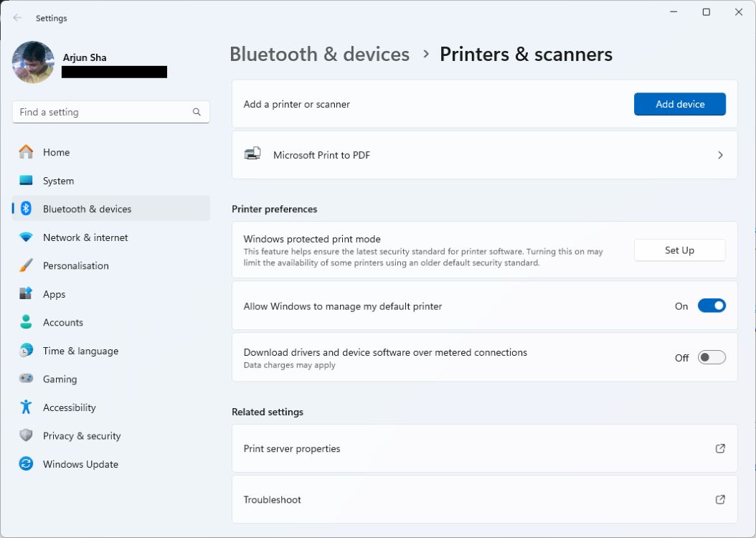The height and width of the screenshot is (538, 756).
Task: Click the Apps icon in sidebar
Action: pyautogui.click(x=27, y=294)
